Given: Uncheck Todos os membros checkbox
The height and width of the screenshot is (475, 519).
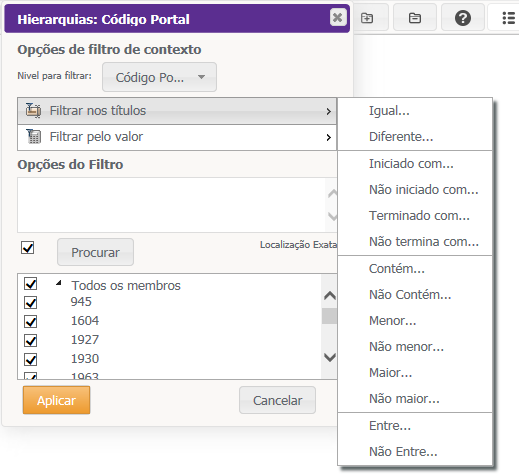Looking at the screenshot, I should coord(31,284).
